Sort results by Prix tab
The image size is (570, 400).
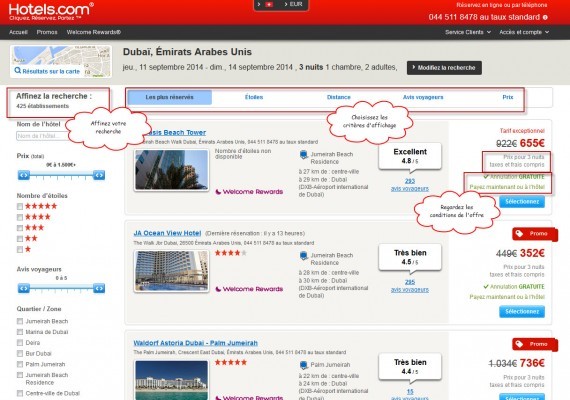pyautogui.click(x=507, y=97)
